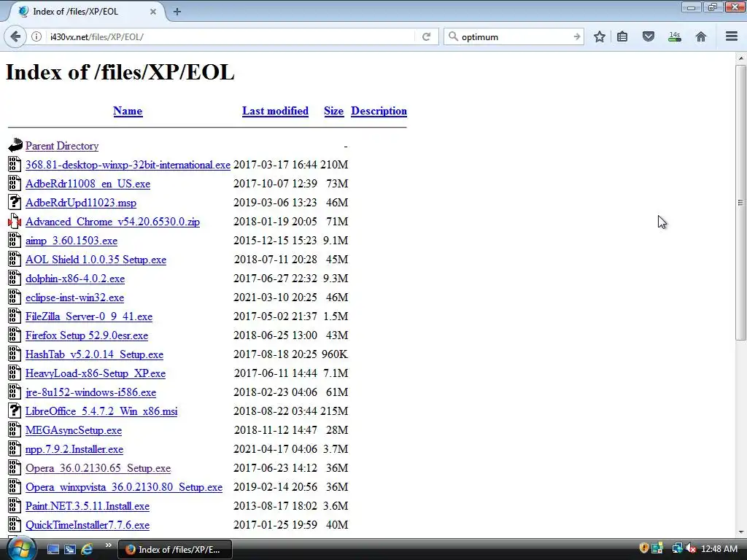Image resolution: width=747 pixels, height=560 pixels.
Task: Click the binary icon beside MEGAsyncSetup.exe
Action: (15, 429)
